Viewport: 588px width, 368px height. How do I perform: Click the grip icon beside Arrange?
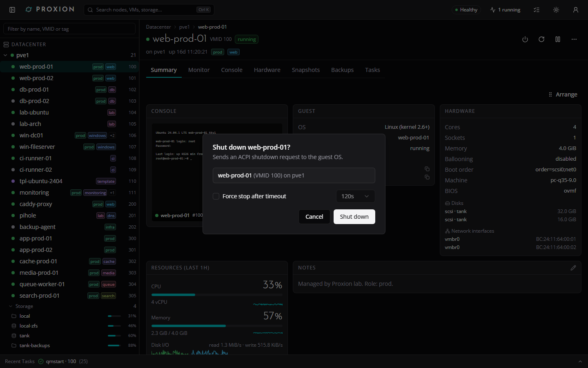tap(550, 94)
